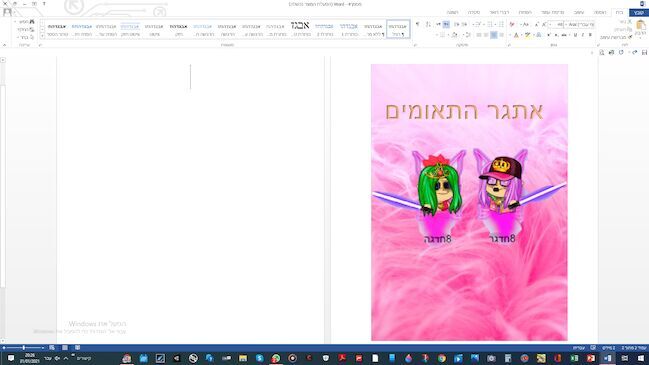Show paragraph marks with pilcrow icon
The image size is (649, 365).
[x=417, y=24]
